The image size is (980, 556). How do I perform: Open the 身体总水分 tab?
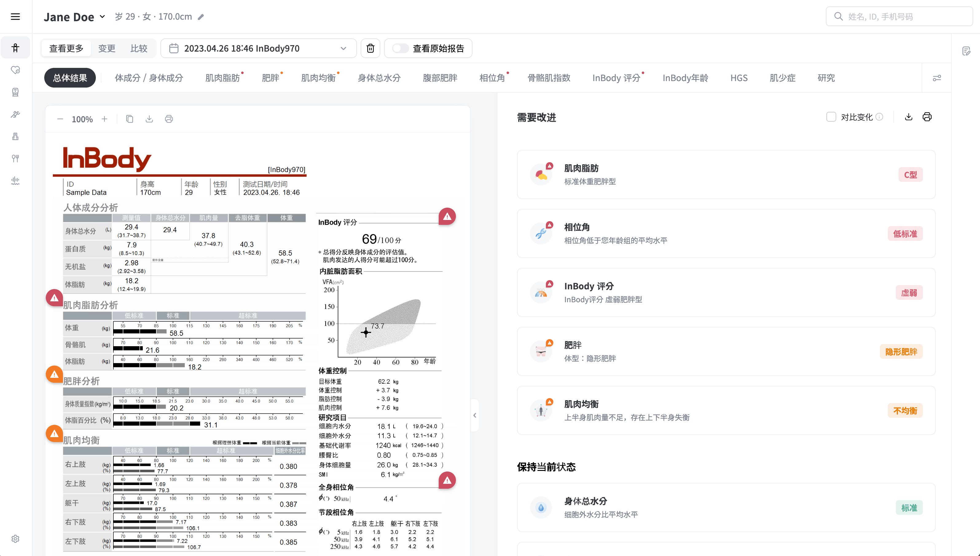click(x=379, y=78)
